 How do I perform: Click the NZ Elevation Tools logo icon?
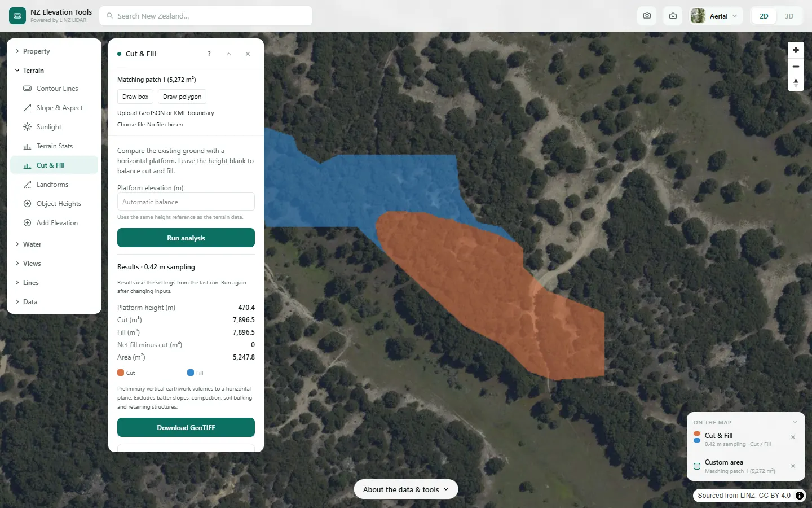17,16
